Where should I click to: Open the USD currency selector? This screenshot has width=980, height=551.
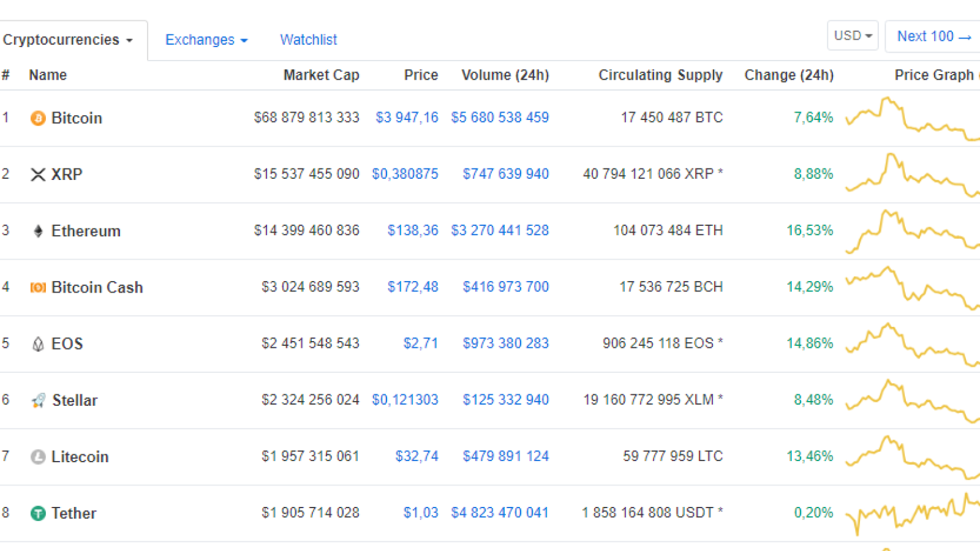point(853,36)
